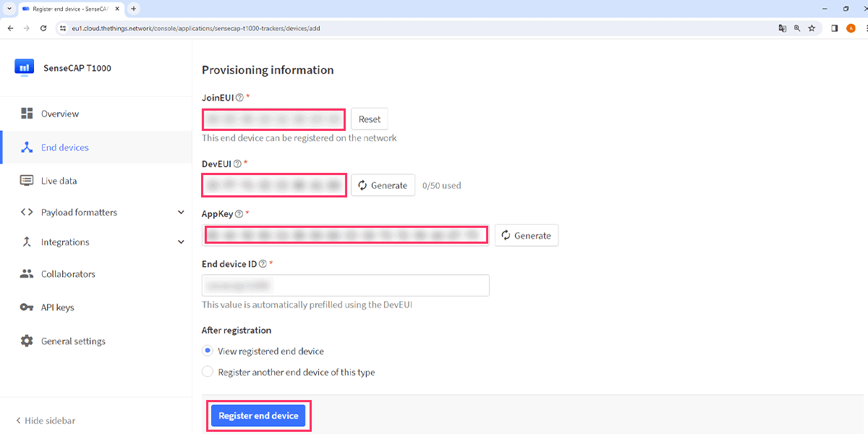
Task: Click 'This end device can be registered' text
Action: tap(299, 137)
